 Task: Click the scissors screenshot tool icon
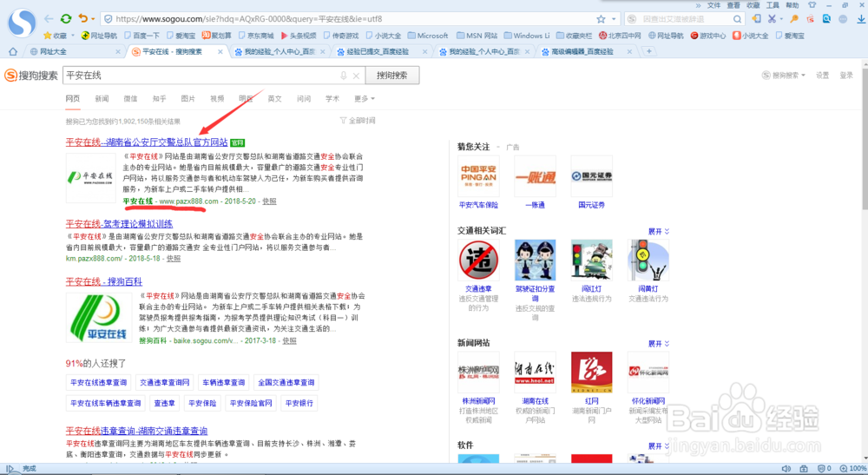(x=772, y=19)
